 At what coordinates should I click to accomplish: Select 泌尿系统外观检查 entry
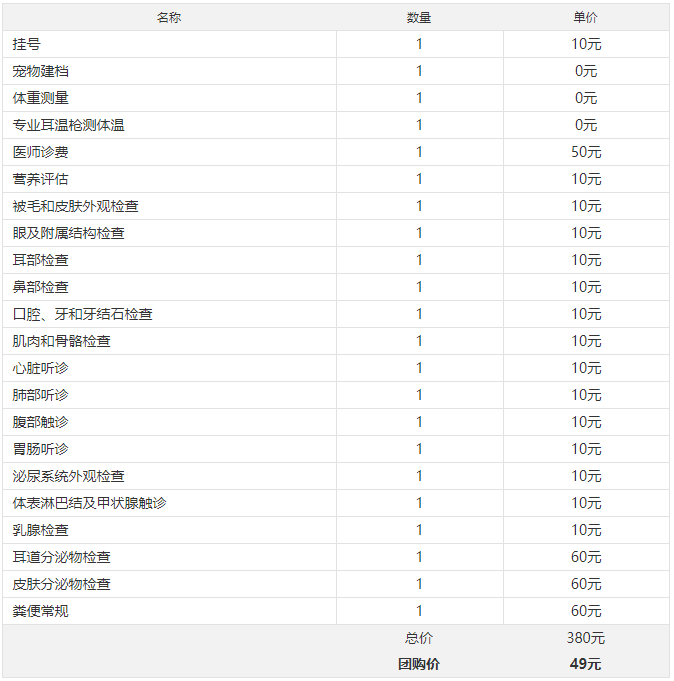tap(69, 476)
